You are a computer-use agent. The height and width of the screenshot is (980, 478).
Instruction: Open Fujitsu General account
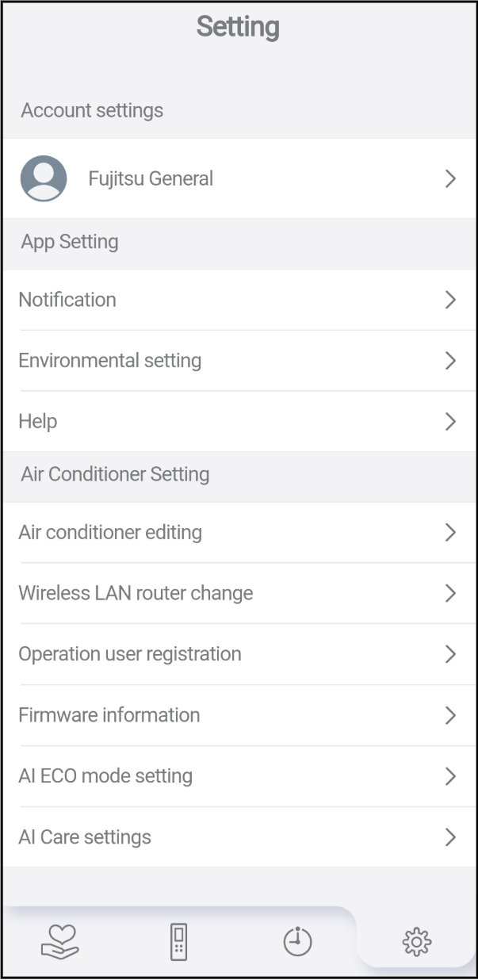click(x=151, y=179)
